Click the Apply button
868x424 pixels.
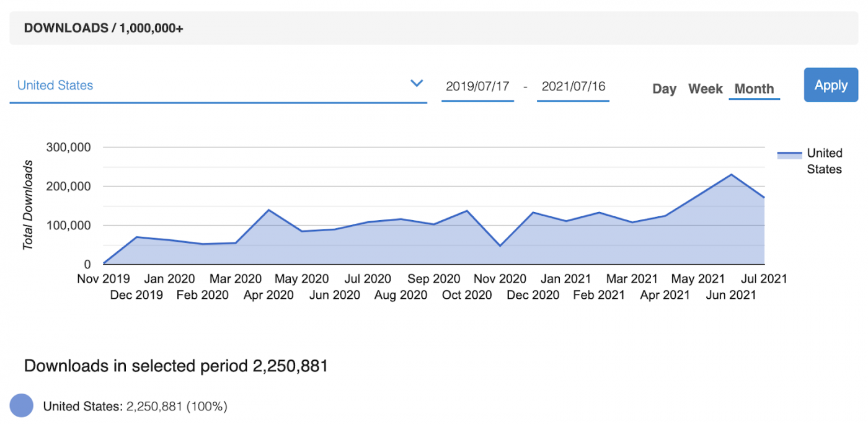(x=831, y=85)
